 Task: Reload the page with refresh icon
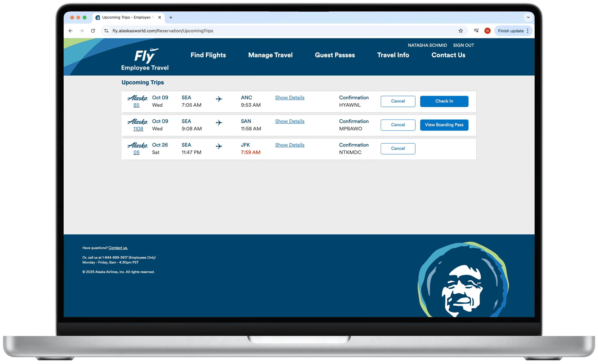[x=93, y=31]
